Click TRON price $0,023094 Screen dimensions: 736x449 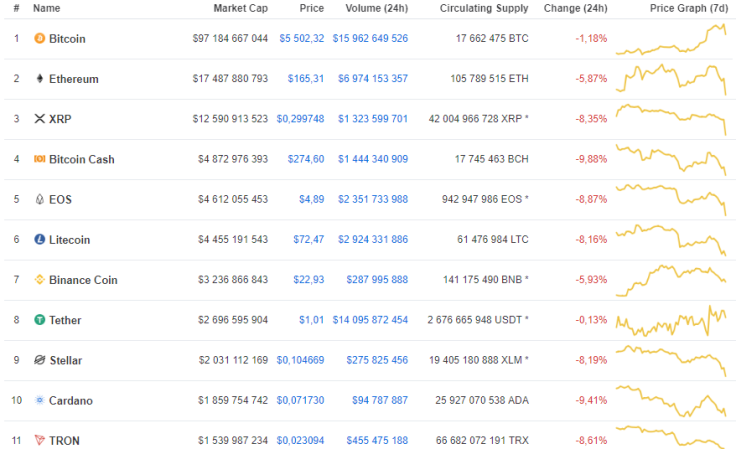(300, 441)
